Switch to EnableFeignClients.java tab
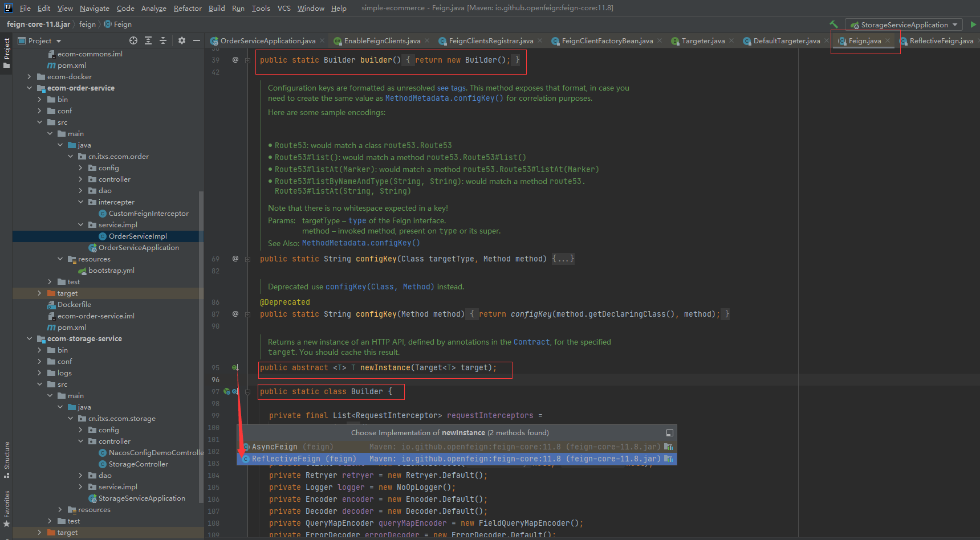The height and width of the screenshot is (540, 980). pos(382,40)
